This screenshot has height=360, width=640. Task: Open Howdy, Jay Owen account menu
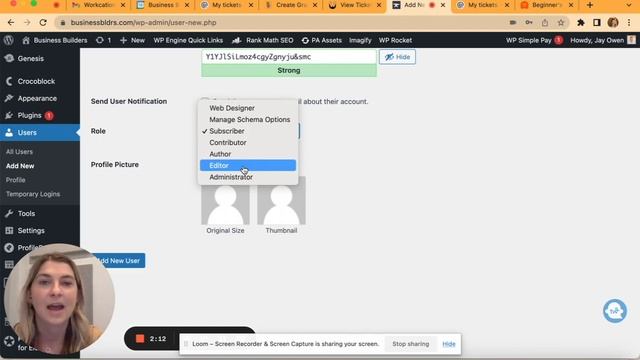pyautogui.click(x=603, y=40)
